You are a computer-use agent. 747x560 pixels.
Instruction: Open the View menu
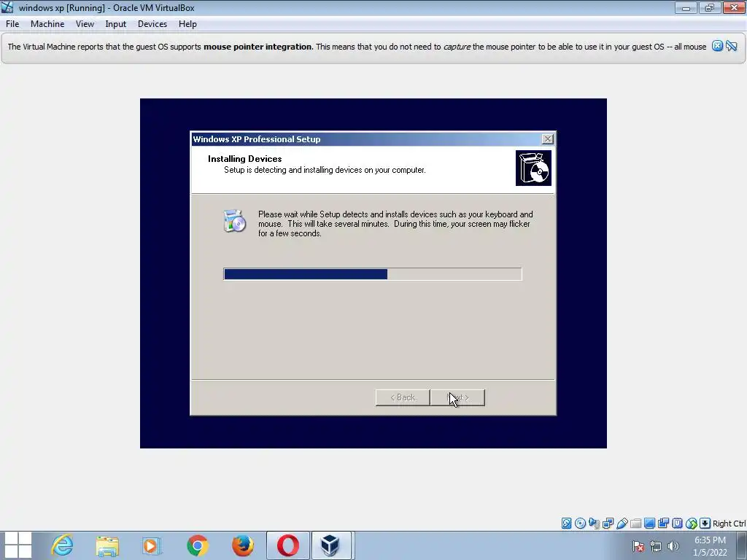[x=85, y=24]
